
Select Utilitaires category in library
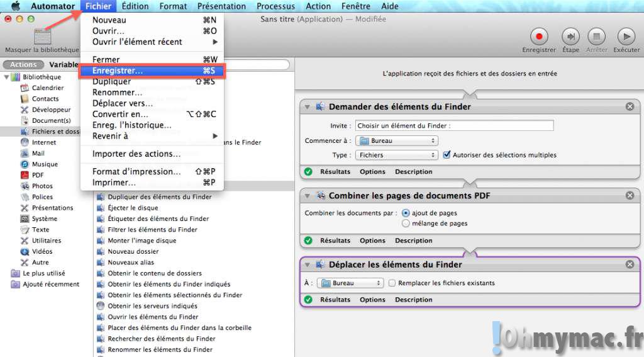click(x=46, y=240)
